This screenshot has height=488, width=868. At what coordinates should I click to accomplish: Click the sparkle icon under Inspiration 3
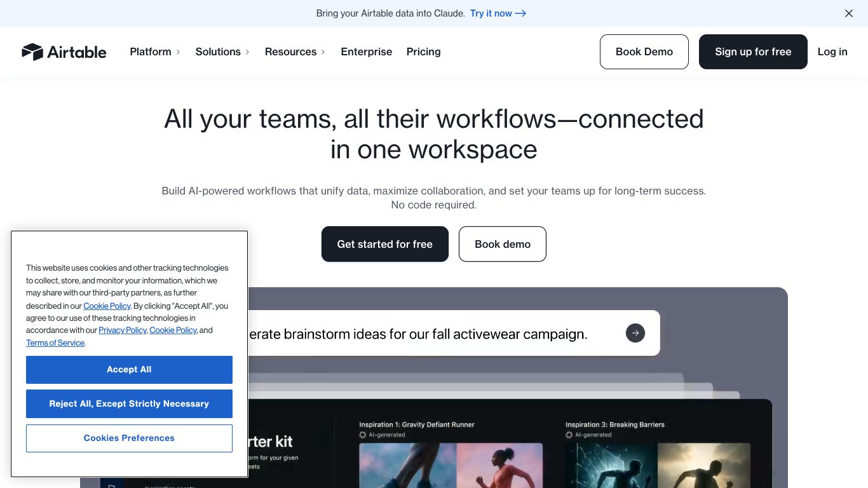point(569,435)
